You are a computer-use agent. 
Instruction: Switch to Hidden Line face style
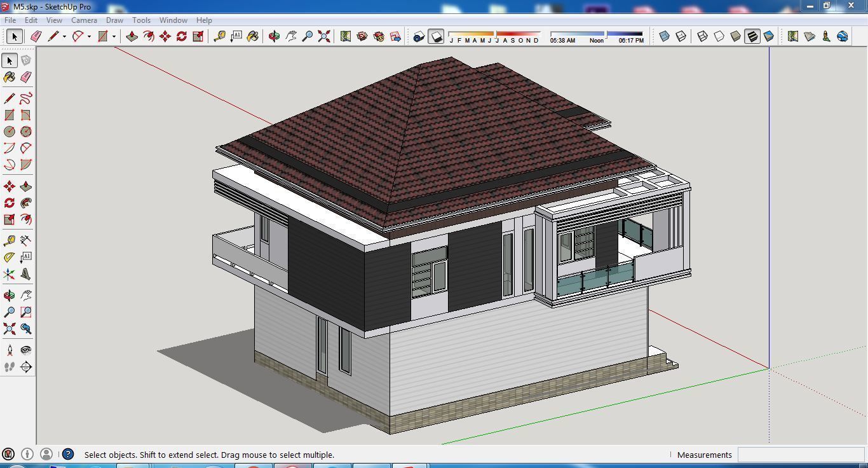point(719,36)
